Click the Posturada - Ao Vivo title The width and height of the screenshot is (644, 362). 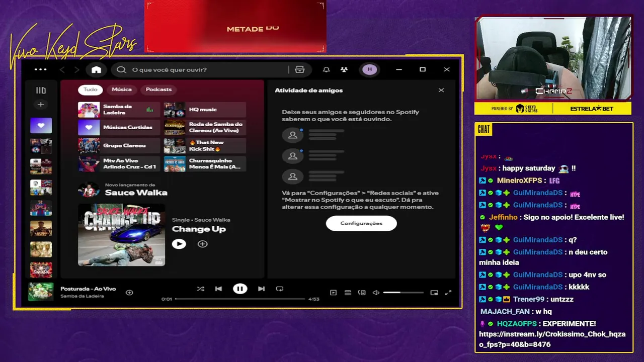88,289
